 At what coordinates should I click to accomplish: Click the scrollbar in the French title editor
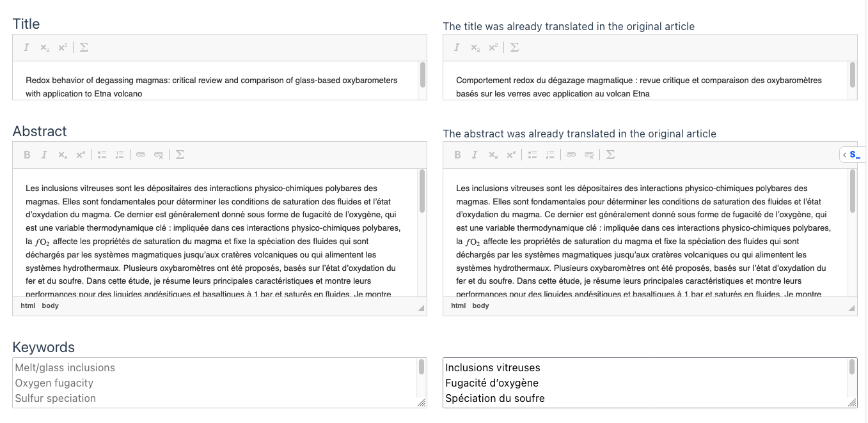tap(852, 75)
